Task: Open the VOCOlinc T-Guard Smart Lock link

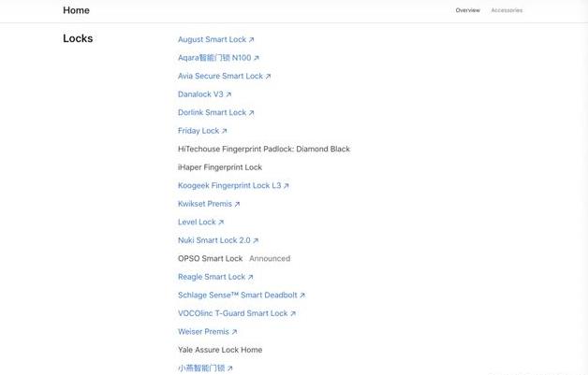Action: (x=237, y=313)
